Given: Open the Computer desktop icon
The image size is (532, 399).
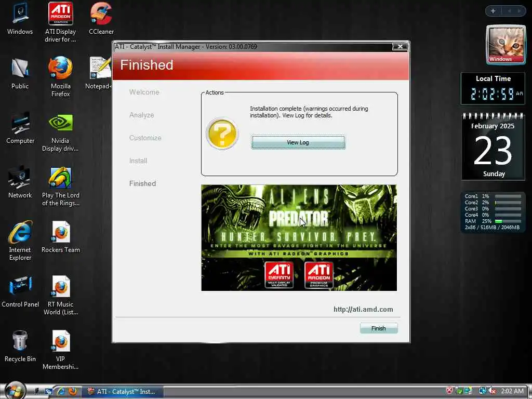Looking at the screenshot, I should pos(20,128).
